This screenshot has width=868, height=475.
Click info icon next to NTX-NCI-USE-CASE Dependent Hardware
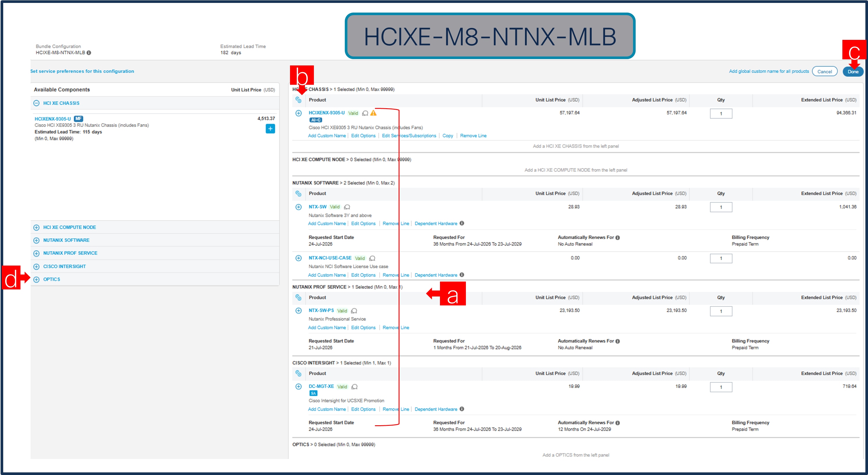click(462, 275)
